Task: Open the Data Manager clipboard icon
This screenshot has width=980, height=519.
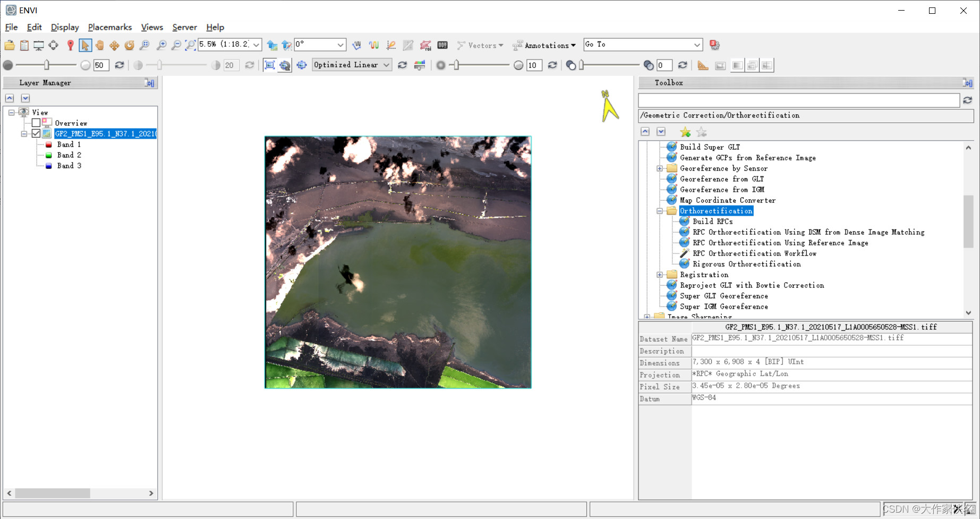Action: coord(24,45)
